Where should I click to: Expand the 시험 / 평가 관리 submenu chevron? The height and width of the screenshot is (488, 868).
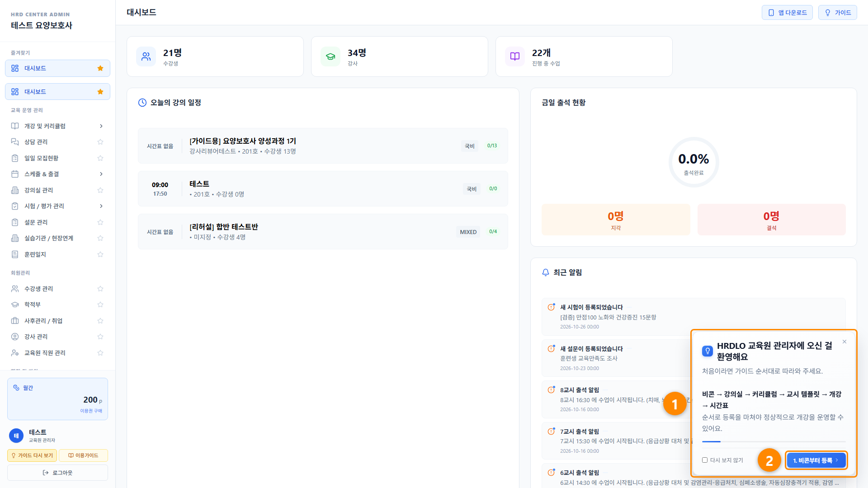point(101,206)
